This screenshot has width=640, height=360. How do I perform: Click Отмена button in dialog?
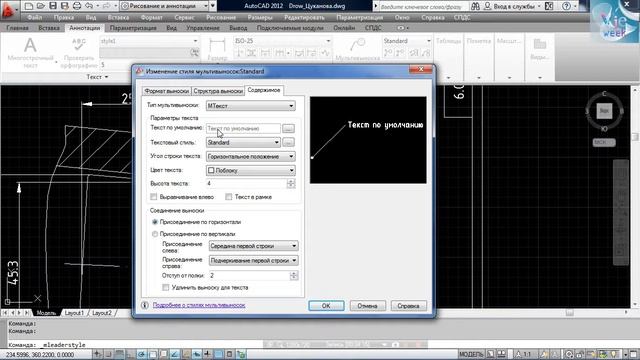pyautogui.click(x=367, y=306)
